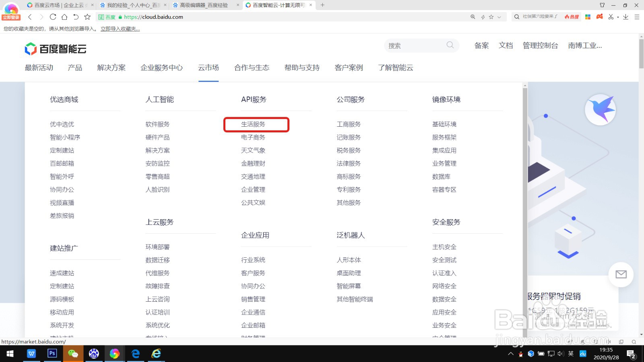Click the browser forward arrow

coord(41,17)
